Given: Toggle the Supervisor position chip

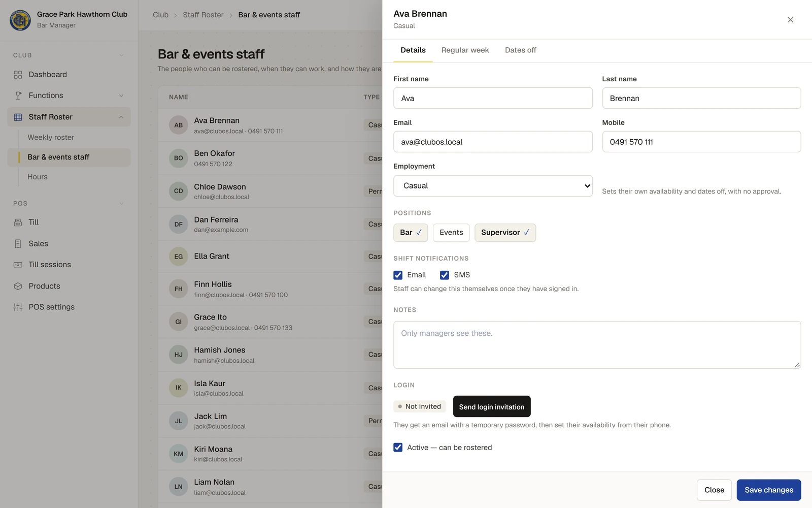Looking at the screenshot, I should click(x=505, y=233).
